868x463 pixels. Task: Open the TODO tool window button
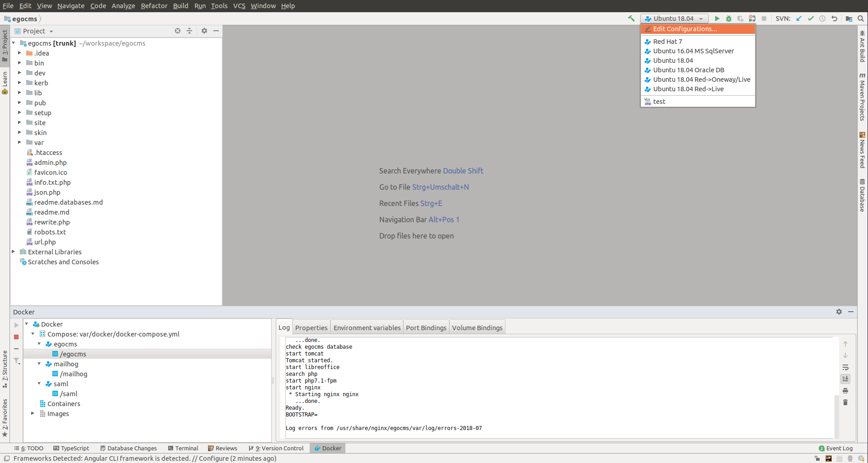click(29, 448)
